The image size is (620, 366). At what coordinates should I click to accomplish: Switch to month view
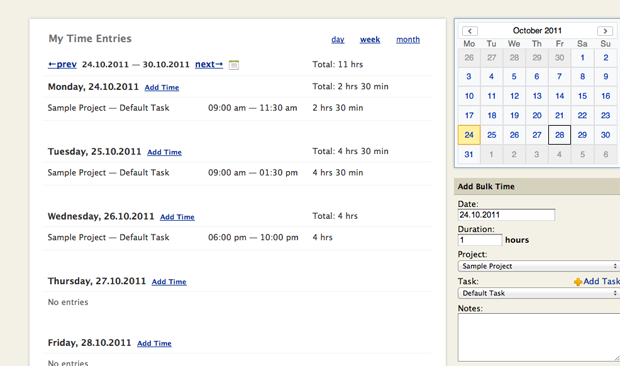(408, 40)
